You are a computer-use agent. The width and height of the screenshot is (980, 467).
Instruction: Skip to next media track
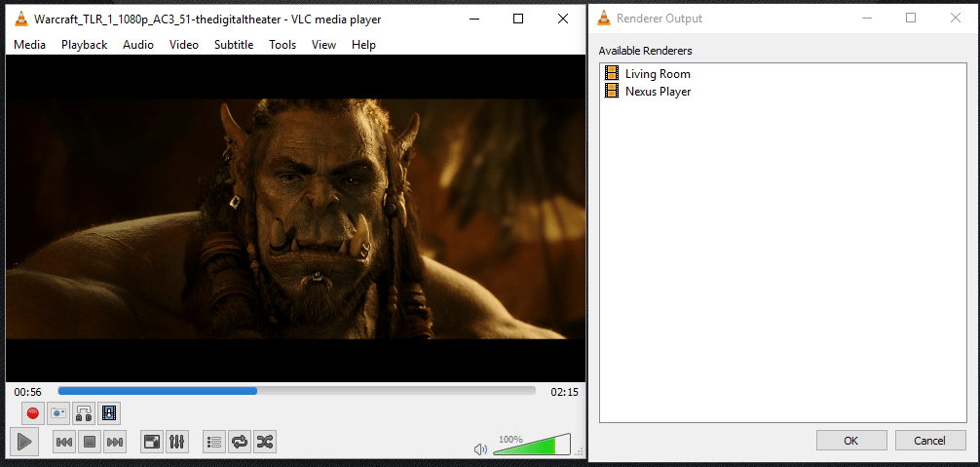(x=115, y=442)
